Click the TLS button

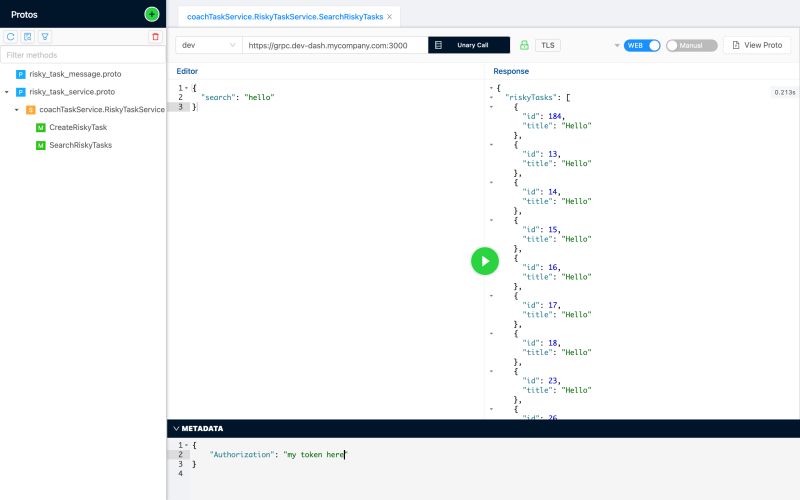tap(547, 45)
